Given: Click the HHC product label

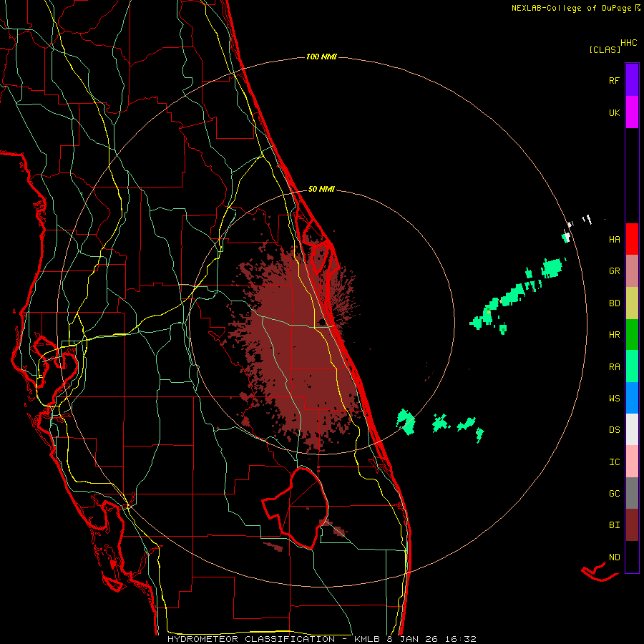Looking at the screenshot, I should tap(629, 43).
